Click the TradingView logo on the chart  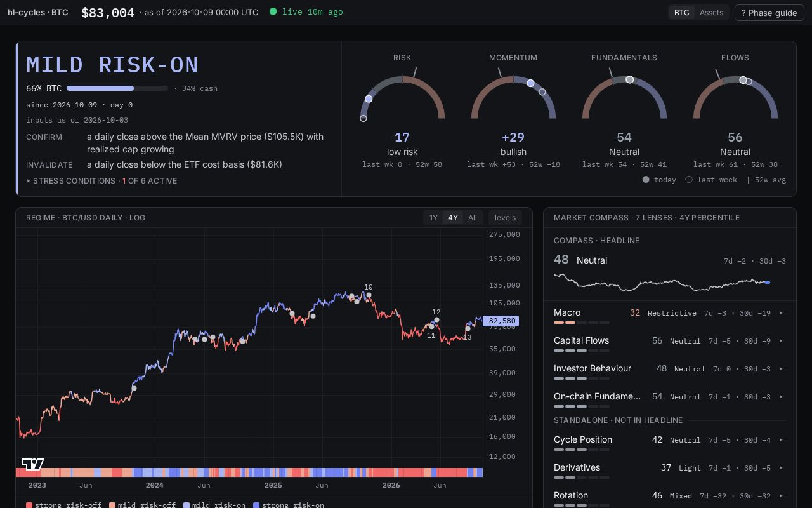point(33,464)
